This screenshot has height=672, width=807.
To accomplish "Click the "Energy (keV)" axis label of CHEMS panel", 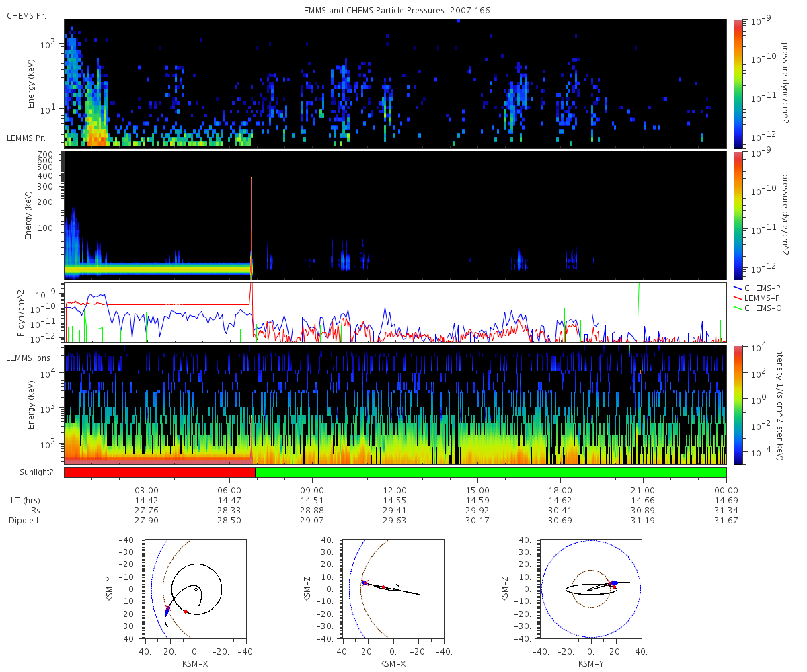I will coord(31,83).
